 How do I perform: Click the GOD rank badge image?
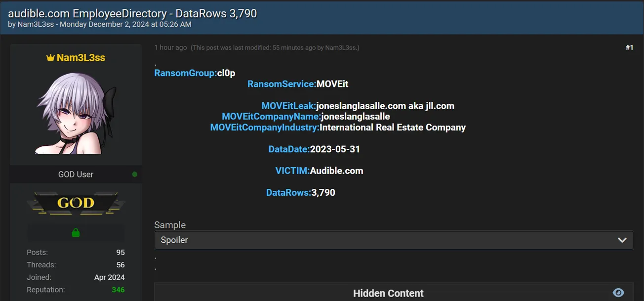(75, 203)
